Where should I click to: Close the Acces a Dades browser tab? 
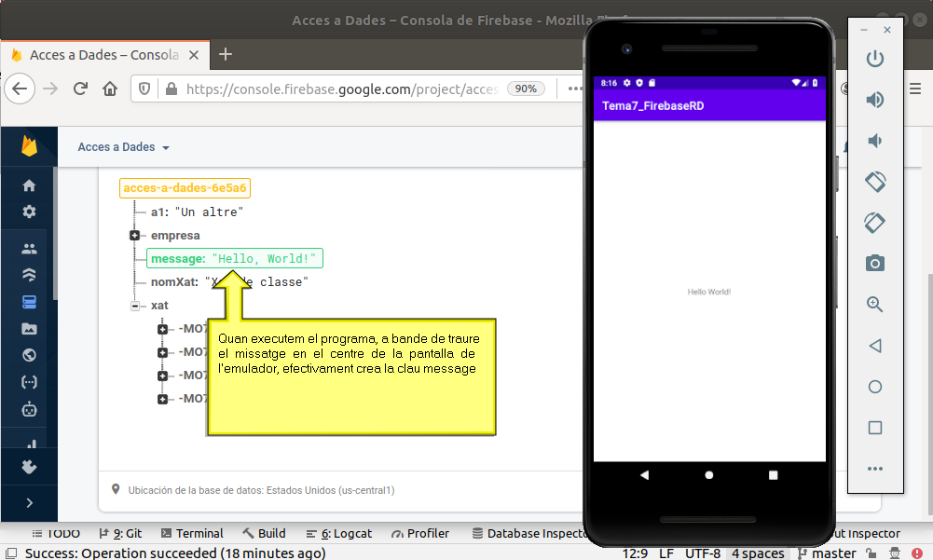193,55
